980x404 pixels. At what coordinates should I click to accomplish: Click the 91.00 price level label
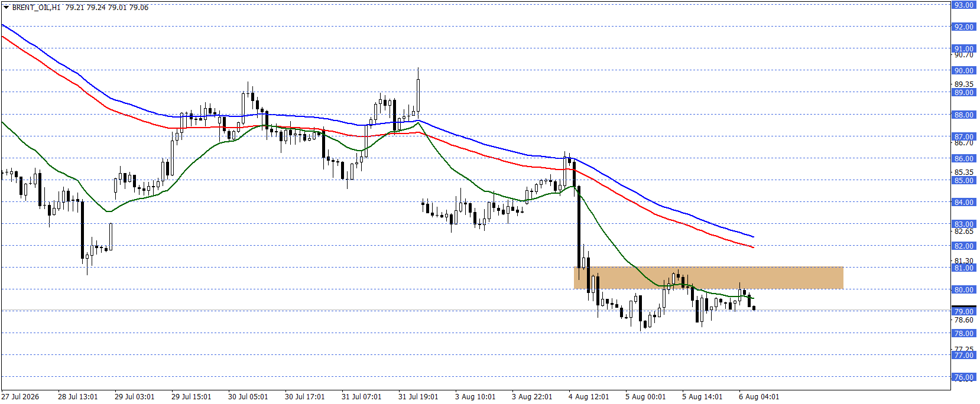963,49
